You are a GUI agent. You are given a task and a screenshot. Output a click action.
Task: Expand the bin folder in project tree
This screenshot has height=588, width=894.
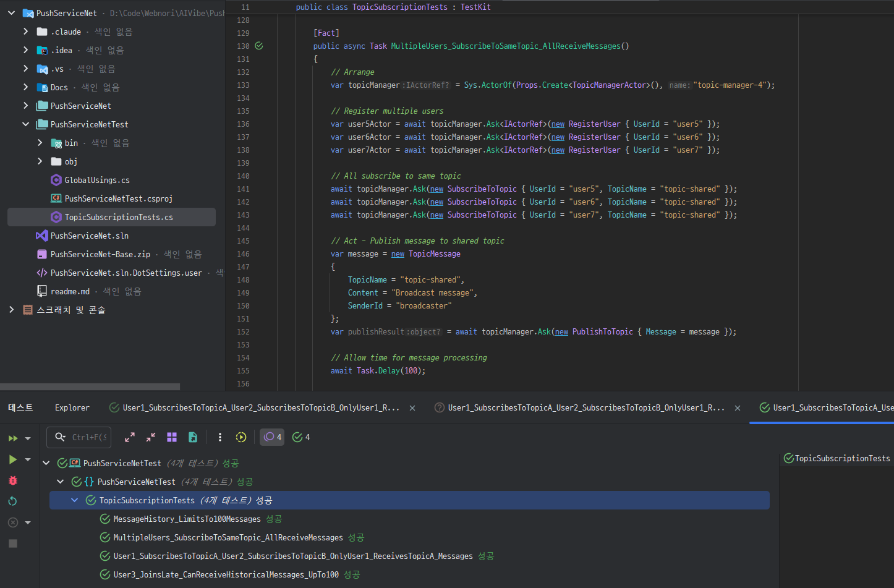coord(40,143)
